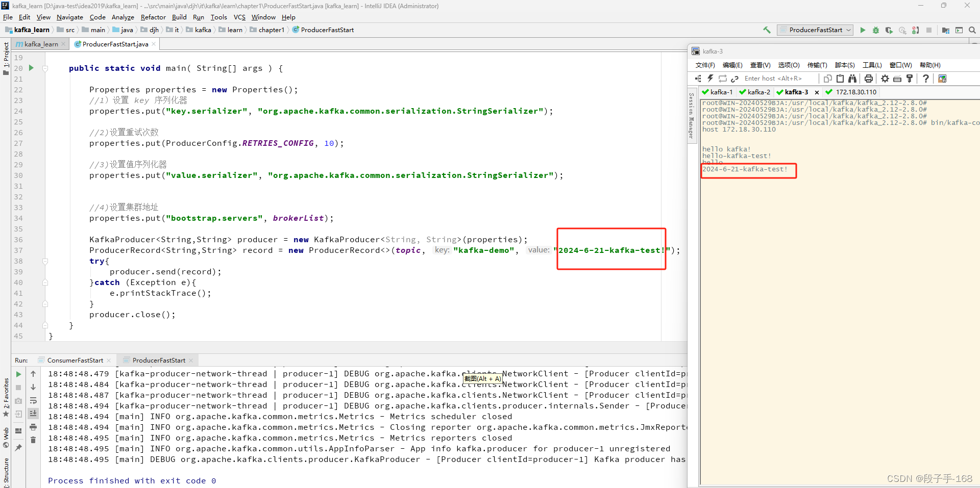Open Search Everywhere magnifier icon

pyautogui.click(x=972, y=30)
